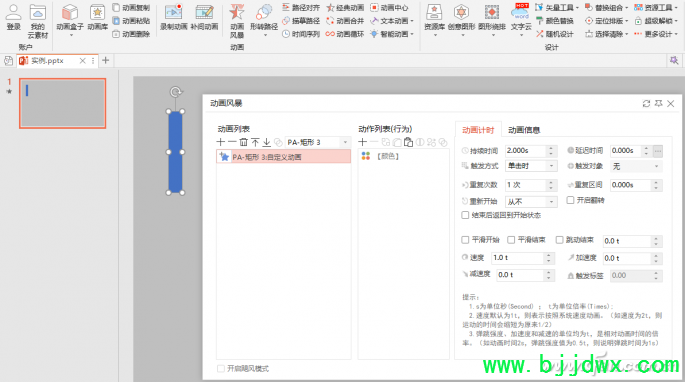This screenshot has width=685, height=382.
Task: Enable 开启翻转 checkbox
Action: pyautogui.click(x=570, y=200)
